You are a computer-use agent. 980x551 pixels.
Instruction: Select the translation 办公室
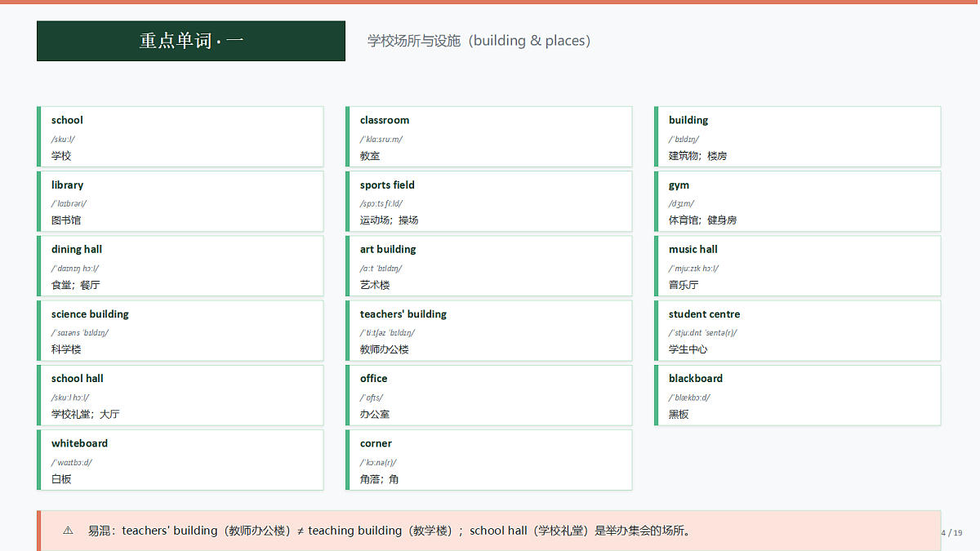(375, 415)
